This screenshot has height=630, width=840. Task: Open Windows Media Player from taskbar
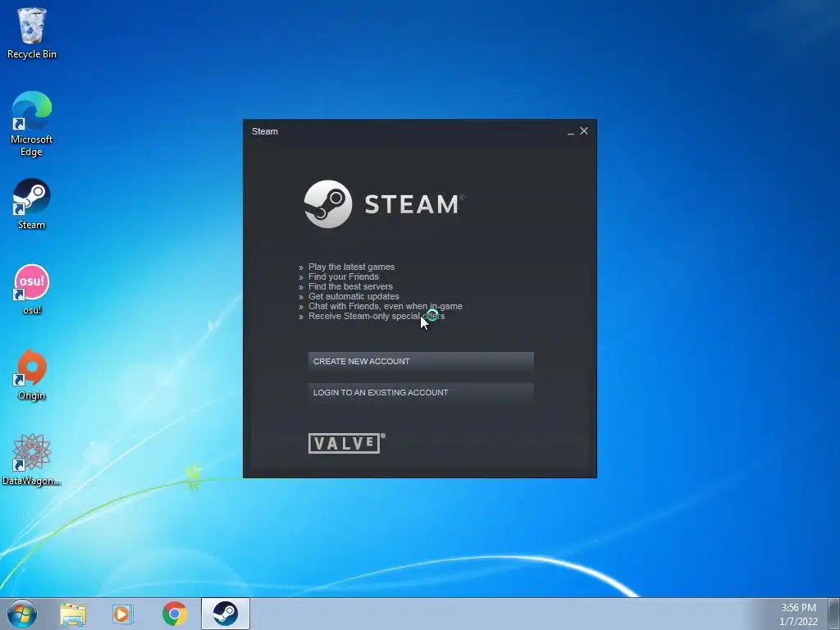tap(123, 614)
